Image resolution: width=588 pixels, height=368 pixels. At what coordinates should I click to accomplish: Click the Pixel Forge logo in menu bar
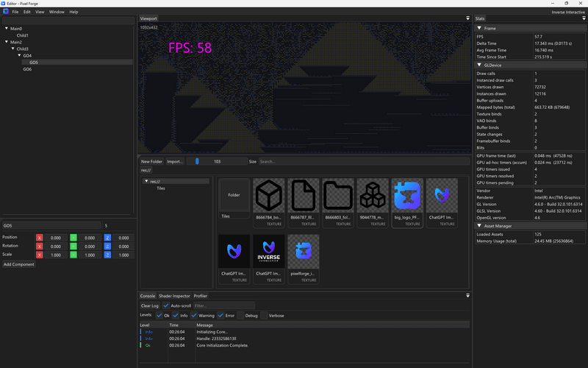[5, 12]
